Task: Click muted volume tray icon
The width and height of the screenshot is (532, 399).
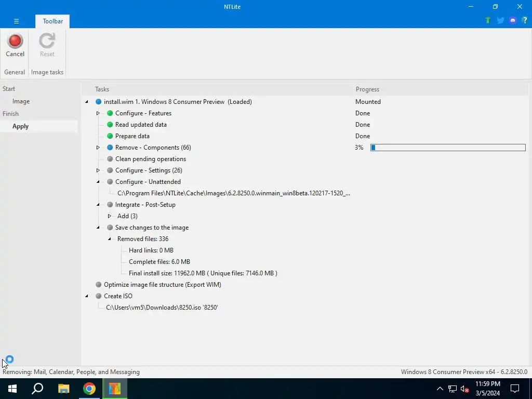Action: (x=465, y=389)
